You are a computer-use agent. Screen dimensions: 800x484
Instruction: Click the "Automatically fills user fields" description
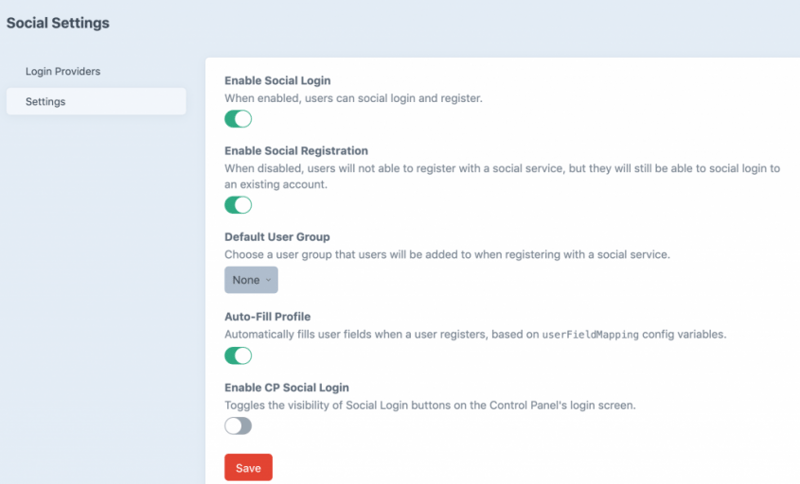380,335
